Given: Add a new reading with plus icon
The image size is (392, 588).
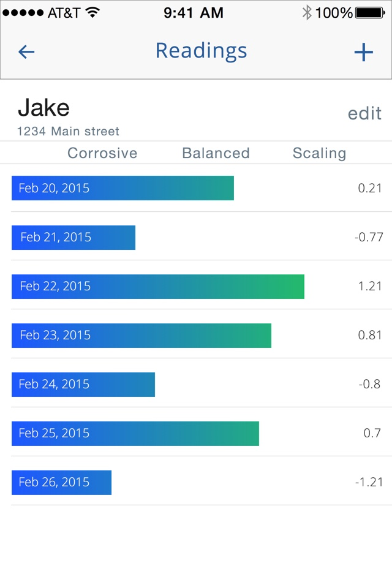Looking at the screenshot, I should (x=363, y=51).
